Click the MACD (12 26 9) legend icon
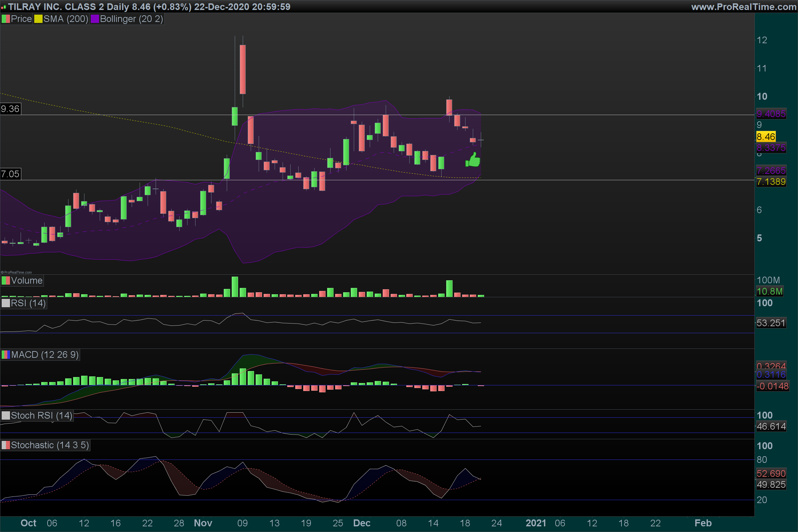Image resolution: width=798 pixels, height=532 pixels. point(6,355)
